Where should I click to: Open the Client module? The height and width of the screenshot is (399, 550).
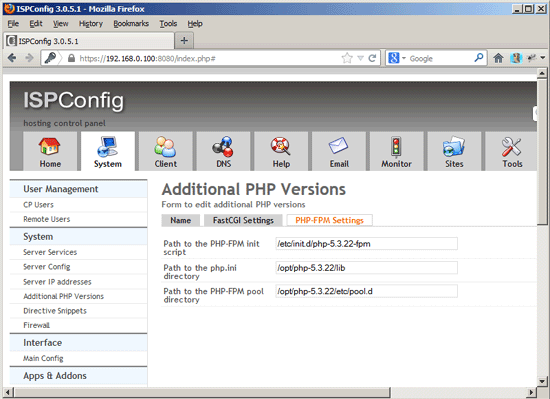pos(166,152)
